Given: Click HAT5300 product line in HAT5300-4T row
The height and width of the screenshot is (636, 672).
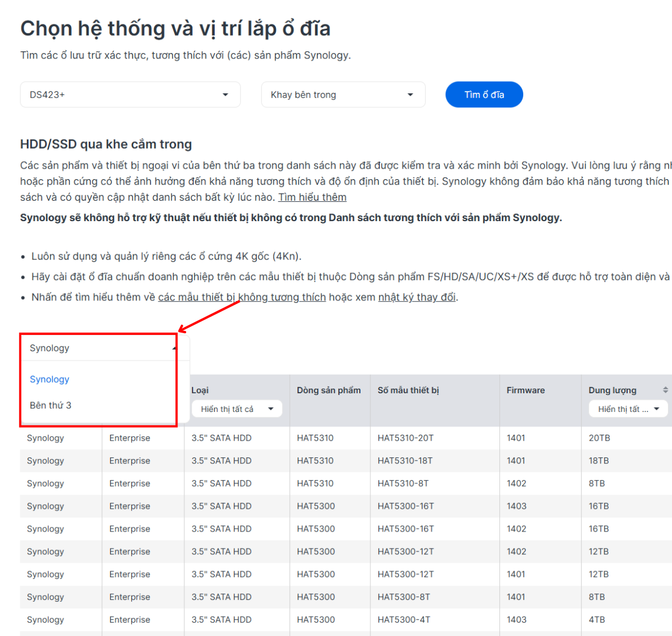Looking at the screenshot, I should [316, 620].
